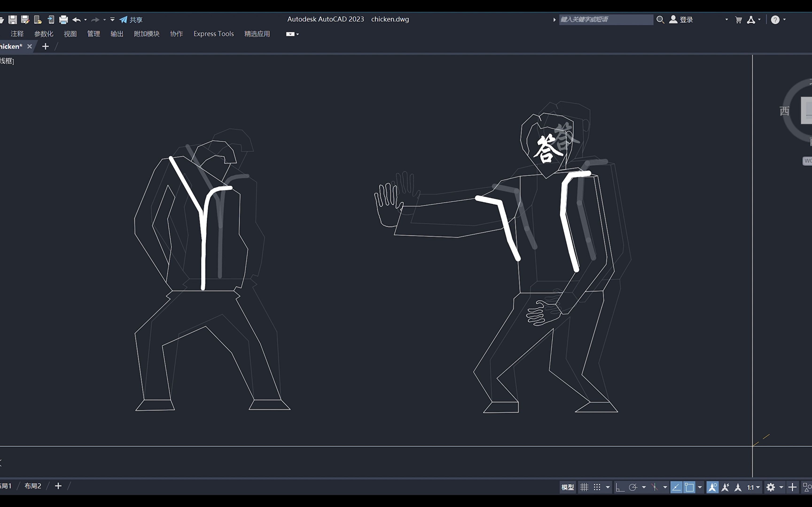
Task: Click the Shopping cart icon
Action: pyautogui.click(x=738, y=19)
